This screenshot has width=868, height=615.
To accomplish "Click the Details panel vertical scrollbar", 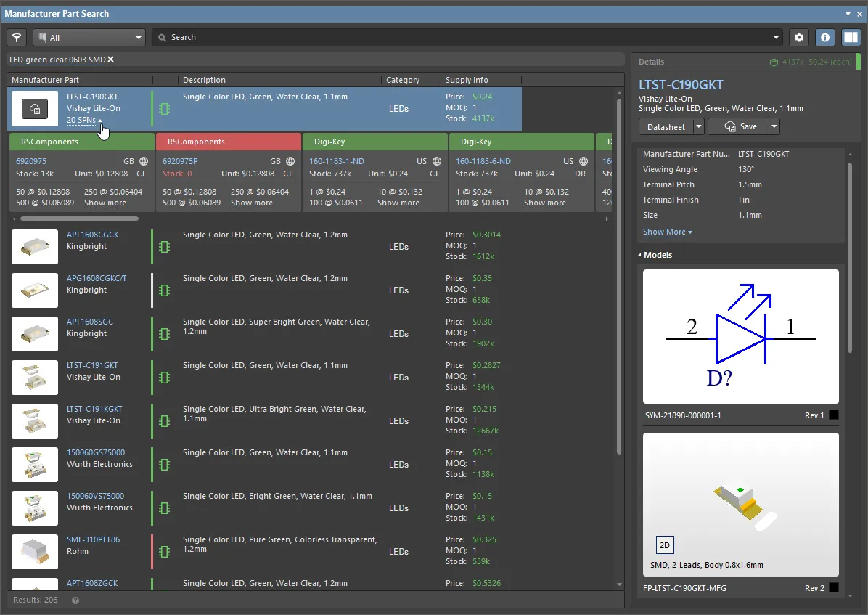I will coord(851,258).
